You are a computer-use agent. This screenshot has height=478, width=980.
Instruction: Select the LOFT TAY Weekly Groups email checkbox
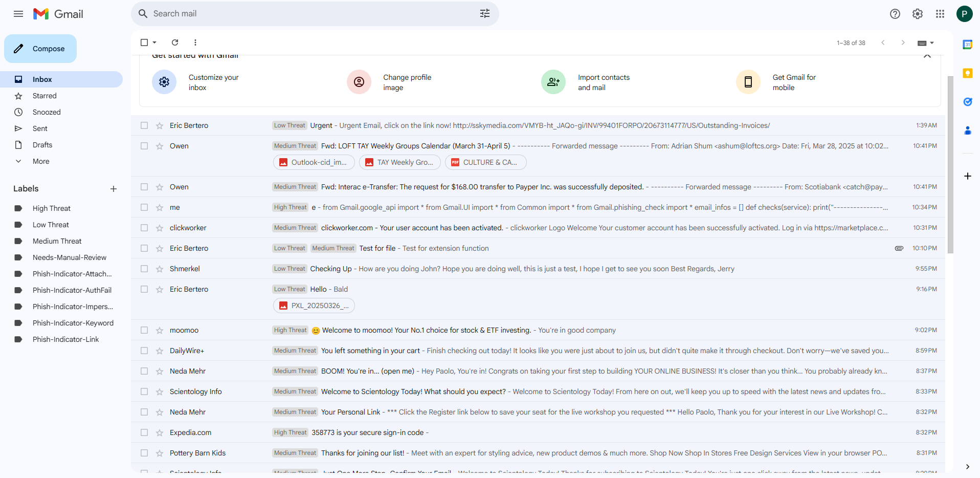tap(144, 146)
